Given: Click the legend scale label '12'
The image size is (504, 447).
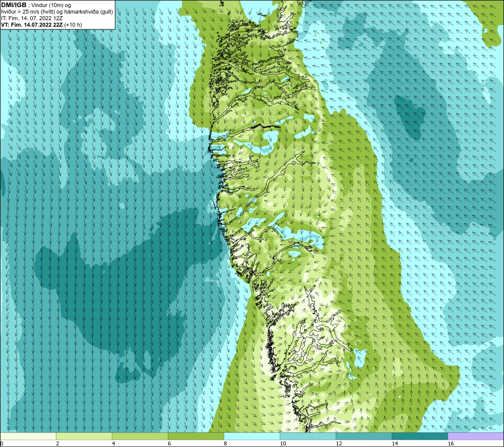Looking at the screenshot, I should [x=339, y=443].
